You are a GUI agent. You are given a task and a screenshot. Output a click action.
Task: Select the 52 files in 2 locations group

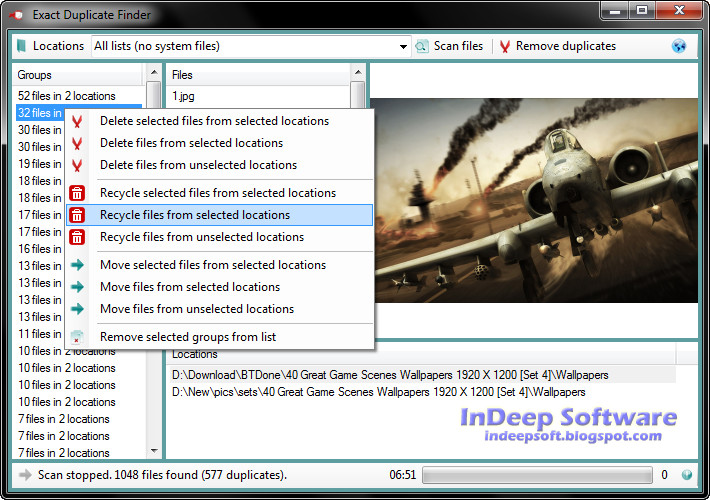pos(67,96)
